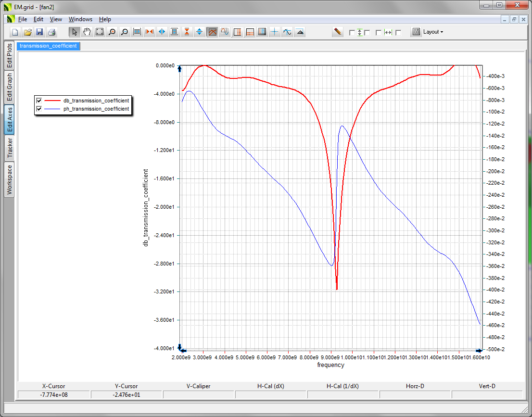Click the top Y-axis range marker arrow

(x=179, y=69)
